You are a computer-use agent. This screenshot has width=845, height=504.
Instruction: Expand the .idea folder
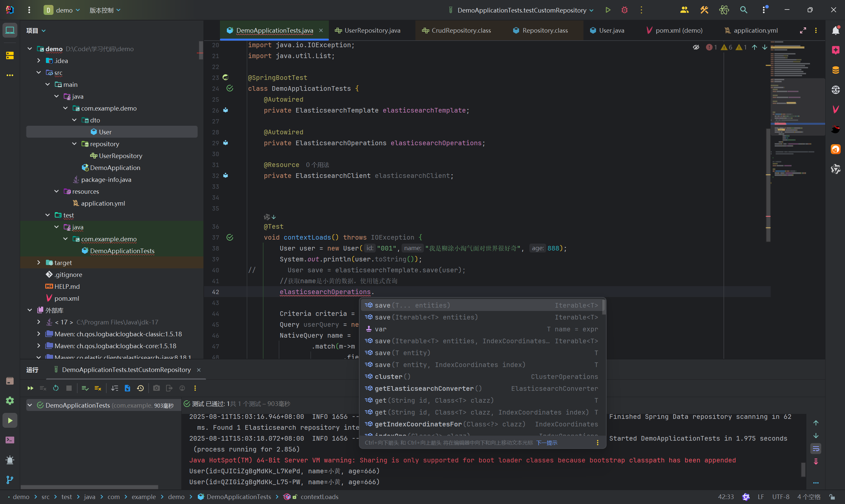point(39,60)
